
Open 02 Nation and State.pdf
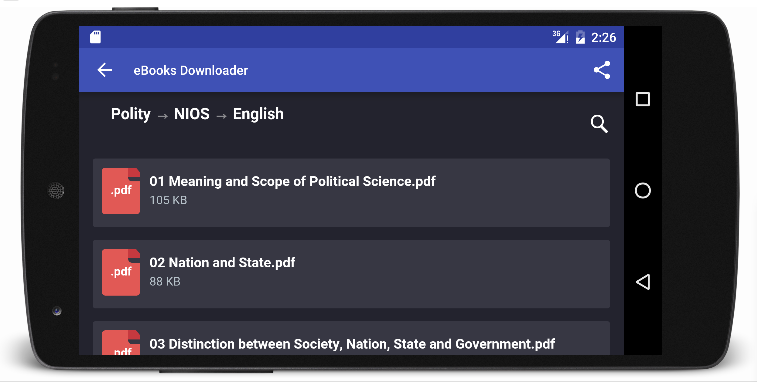click(351, 274)
